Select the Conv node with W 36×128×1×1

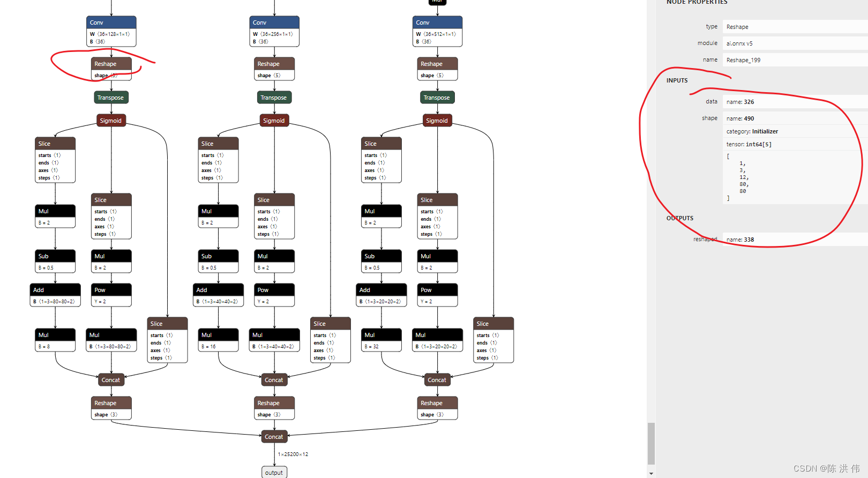pos(111,31)
